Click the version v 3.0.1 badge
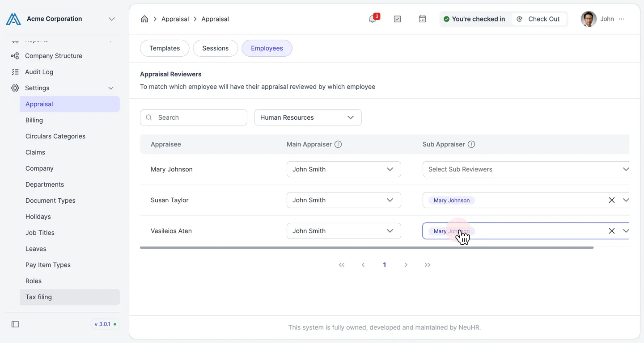 (105, 324)
